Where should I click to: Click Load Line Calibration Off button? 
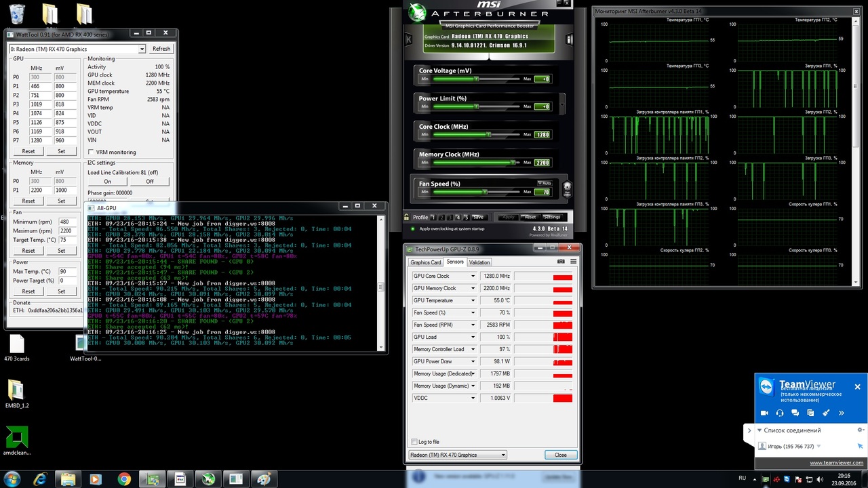point(150,182)
